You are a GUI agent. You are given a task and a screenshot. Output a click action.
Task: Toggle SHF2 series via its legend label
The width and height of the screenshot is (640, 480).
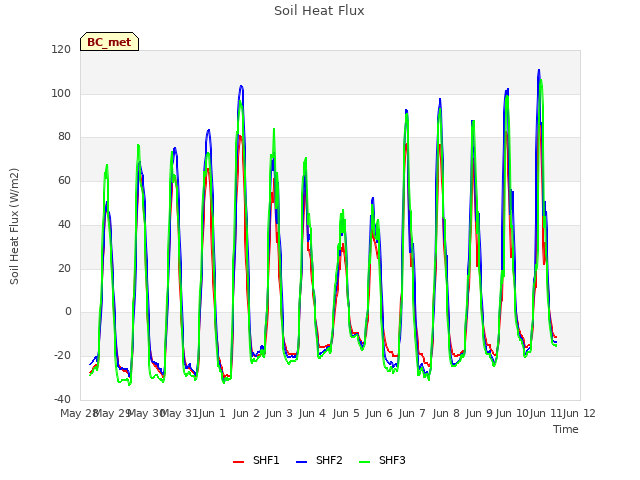coord(329,460)
